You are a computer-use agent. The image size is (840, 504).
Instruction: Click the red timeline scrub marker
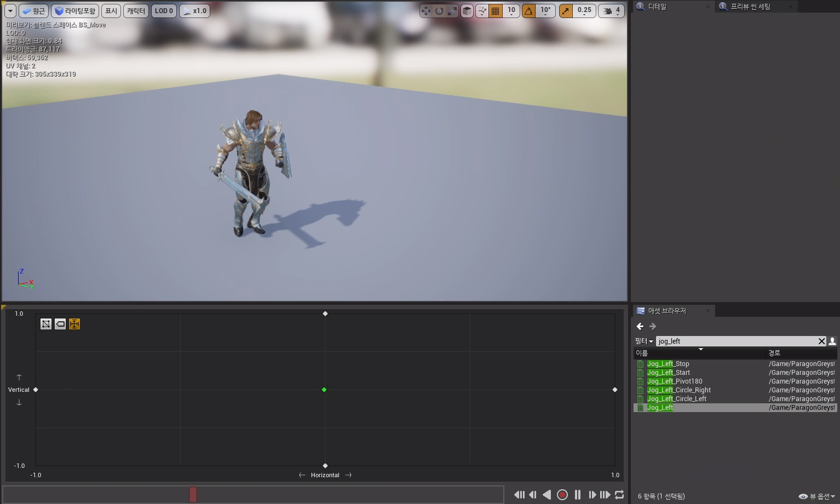193,495
